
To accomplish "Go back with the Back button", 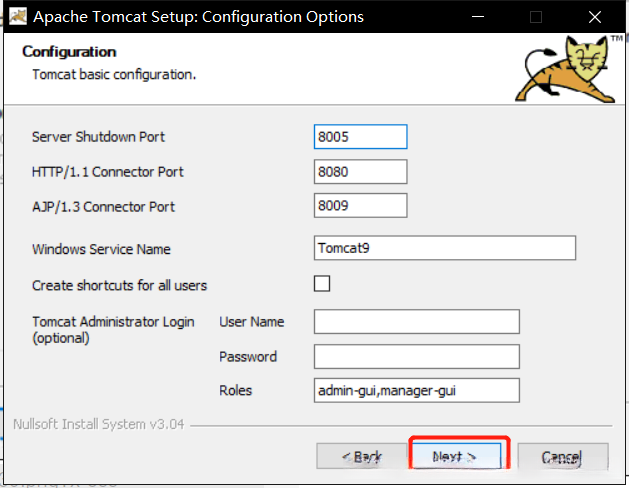I will click(x=361, y=456).
